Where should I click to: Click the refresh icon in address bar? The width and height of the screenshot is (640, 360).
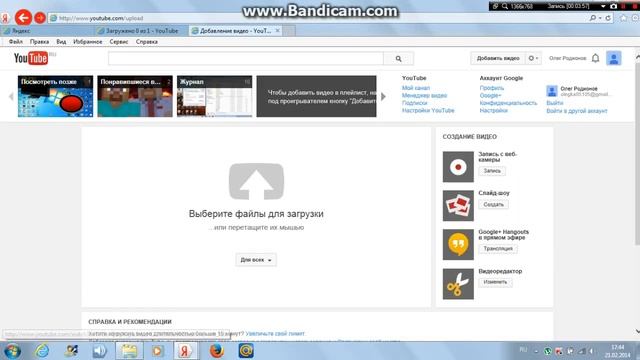[x=608, y=18]
